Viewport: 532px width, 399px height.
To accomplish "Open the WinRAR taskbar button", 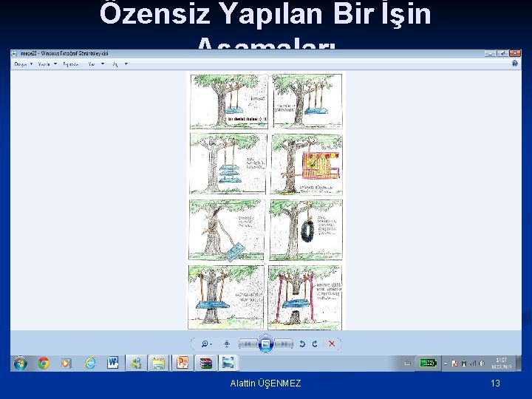I will (x=205, y=364).
